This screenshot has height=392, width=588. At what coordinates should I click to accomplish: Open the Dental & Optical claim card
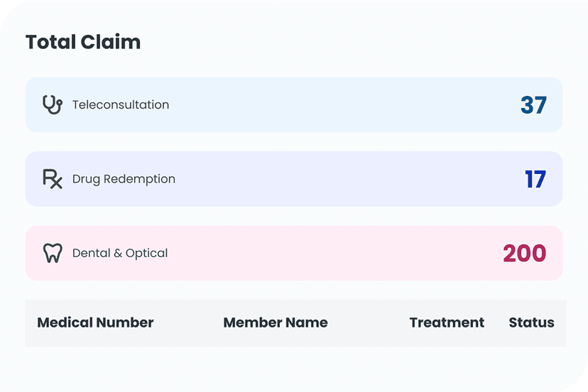pyautogui.click(x=293, y=254)
